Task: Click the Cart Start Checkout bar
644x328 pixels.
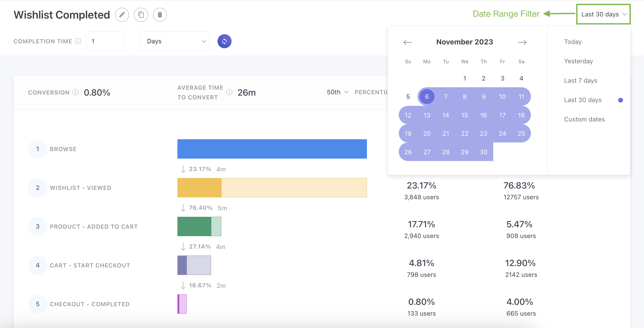Action: [194, 265]
